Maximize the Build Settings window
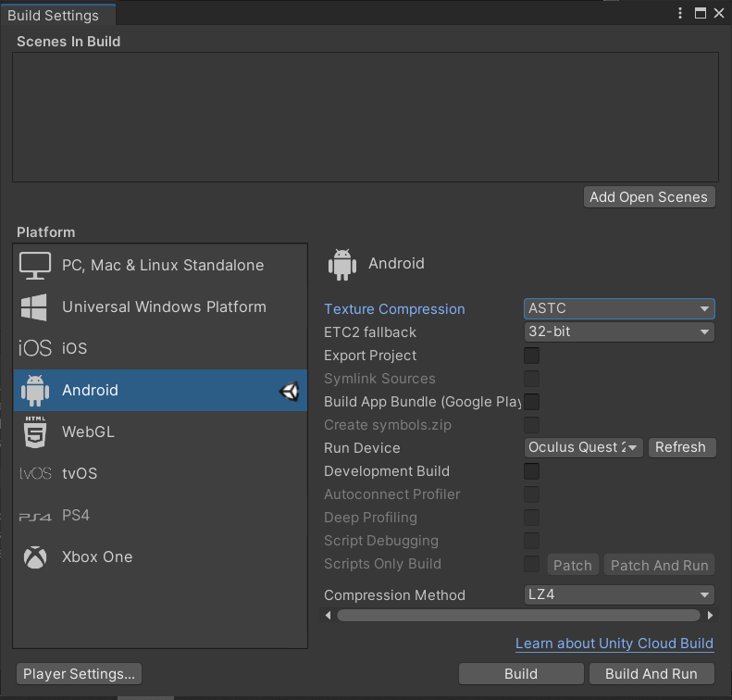 click(x=701, y=13)
